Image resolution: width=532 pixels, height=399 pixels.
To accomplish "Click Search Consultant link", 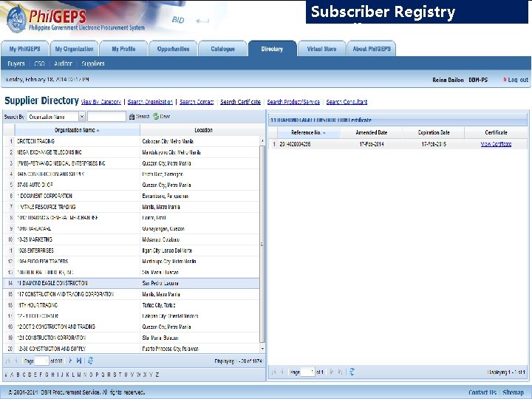I will (x=347, y=102).
